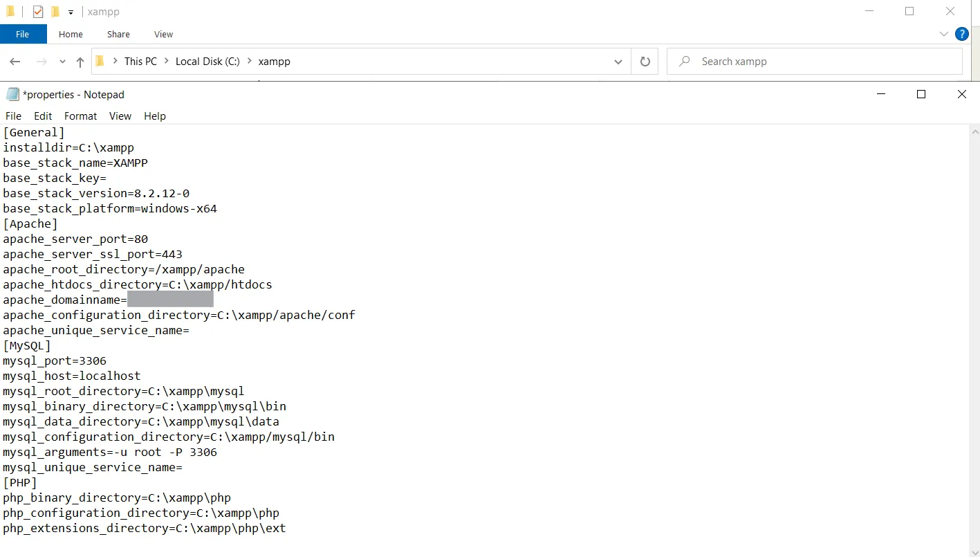Screen dimensions: 980x557
Task: Open the Explorer Help question mark icon
Action: click(961, 34)
